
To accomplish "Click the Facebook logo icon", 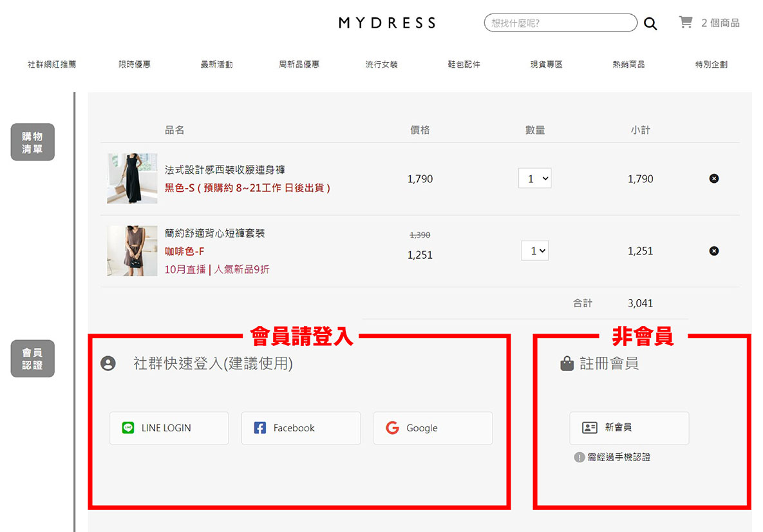I will (x=260, y=428).
